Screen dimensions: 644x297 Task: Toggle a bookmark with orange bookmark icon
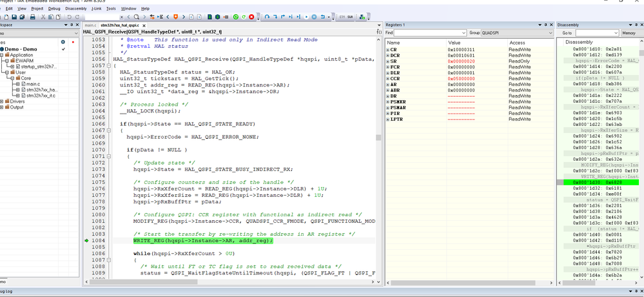[175, 17]
